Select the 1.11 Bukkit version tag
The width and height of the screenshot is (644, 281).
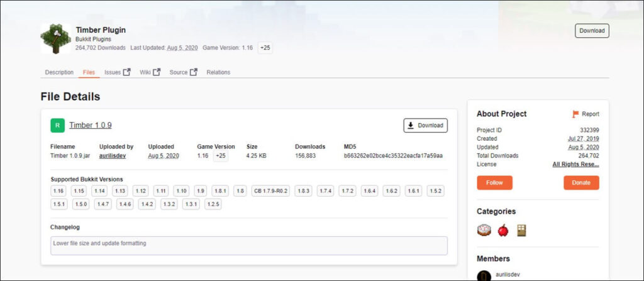pos(161,191)
